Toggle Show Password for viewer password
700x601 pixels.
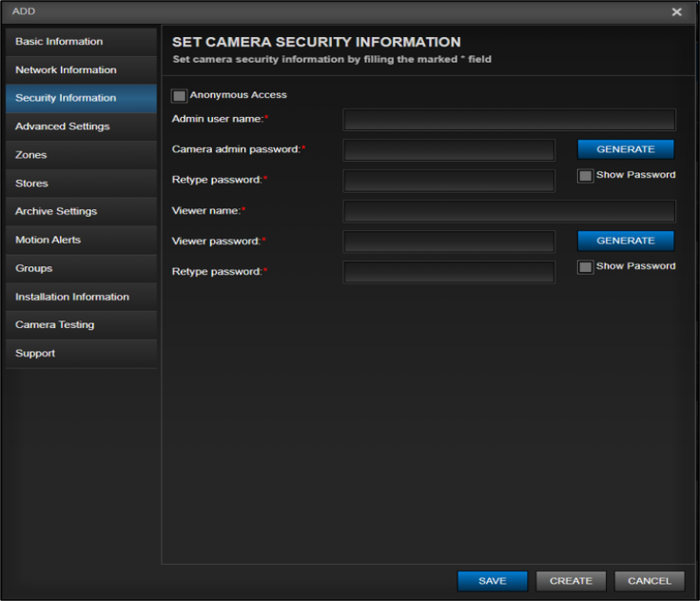coord(585,267)
